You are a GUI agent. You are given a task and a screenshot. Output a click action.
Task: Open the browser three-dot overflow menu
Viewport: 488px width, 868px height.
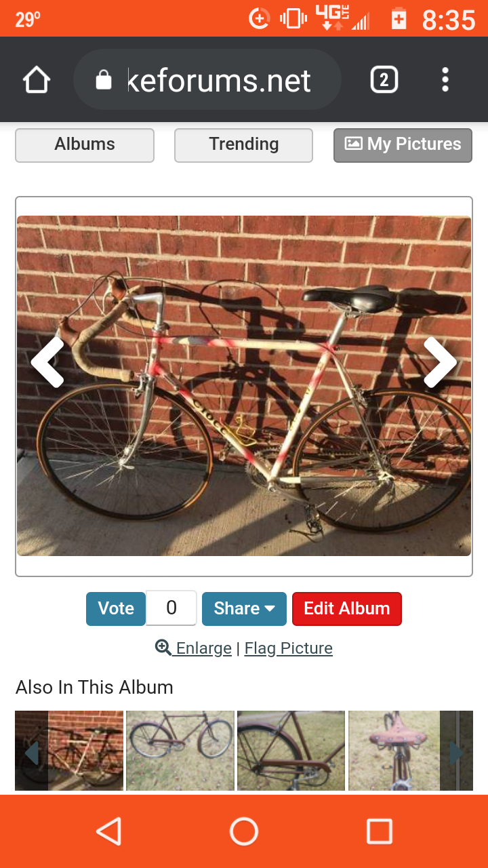(445, 80)
